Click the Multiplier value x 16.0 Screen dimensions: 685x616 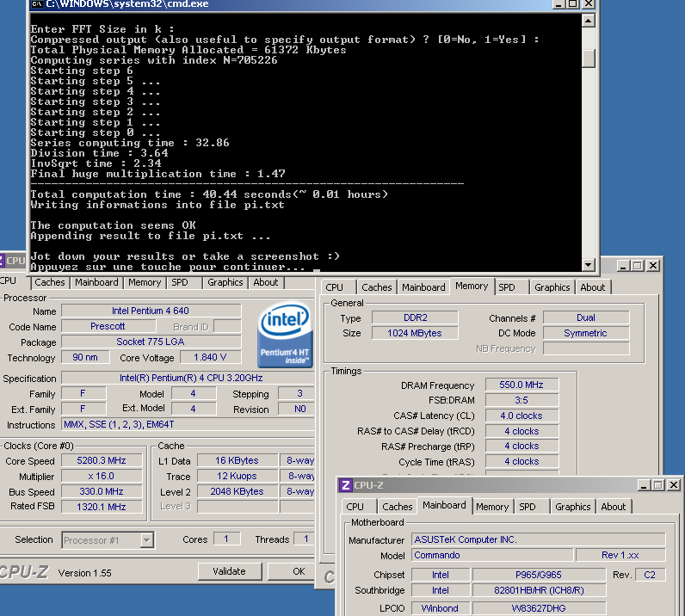(x=102, y=476)
